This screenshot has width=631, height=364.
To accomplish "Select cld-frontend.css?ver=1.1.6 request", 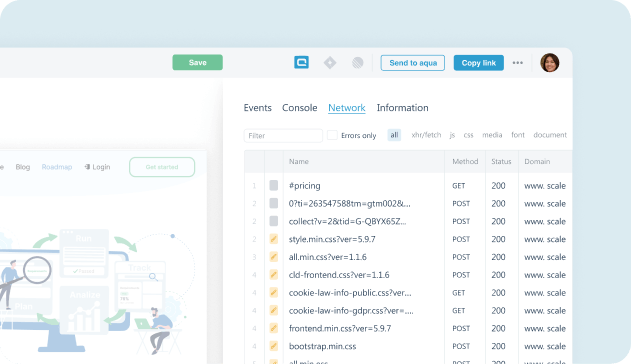I will click(339, 275).
